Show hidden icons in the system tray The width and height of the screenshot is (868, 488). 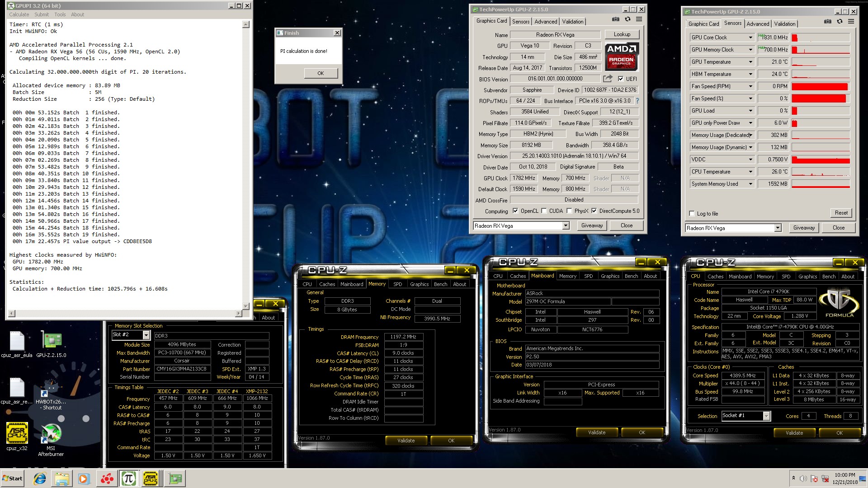[x=793, y=478]
